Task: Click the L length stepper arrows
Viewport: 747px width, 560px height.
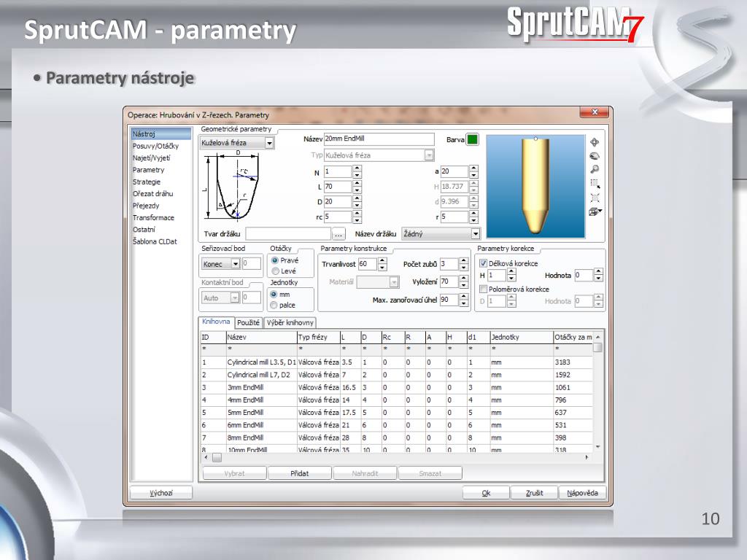Action: [x=357, y=187]
